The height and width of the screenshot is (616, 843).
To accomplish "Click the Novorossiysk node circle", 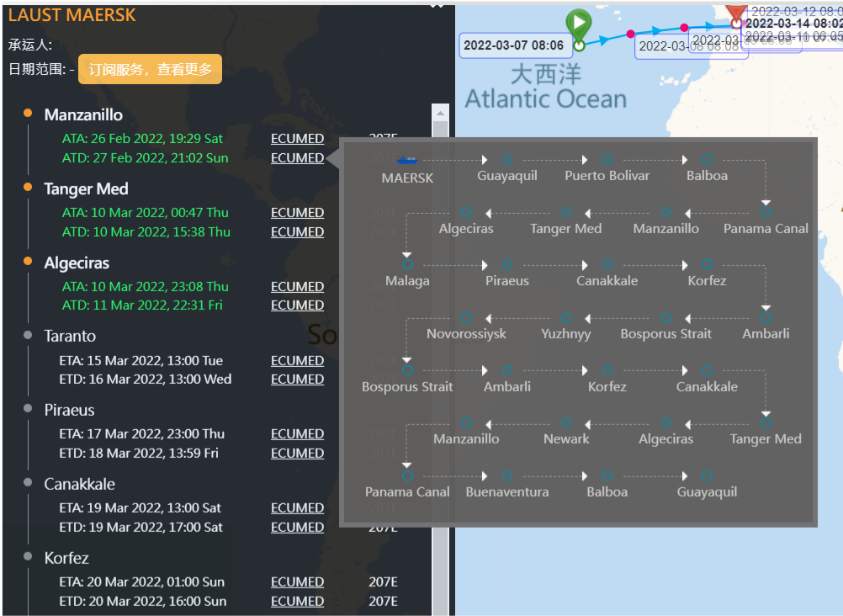I will (x=467, y=317).
